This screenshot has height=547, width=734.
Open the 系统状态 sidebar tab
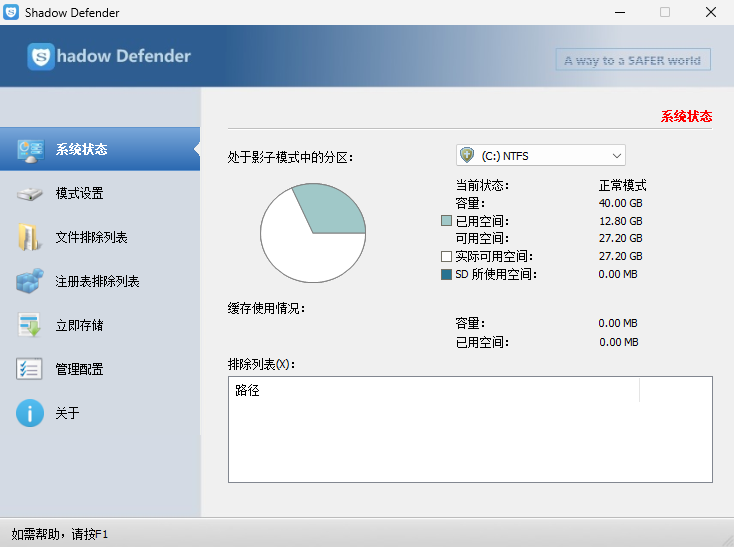point(100,149)
